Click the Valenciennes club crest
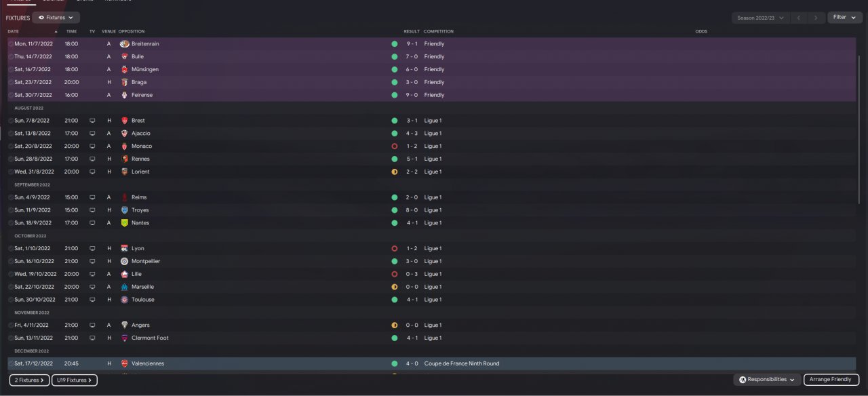This screenshot has width=868, height=396. 124,363
